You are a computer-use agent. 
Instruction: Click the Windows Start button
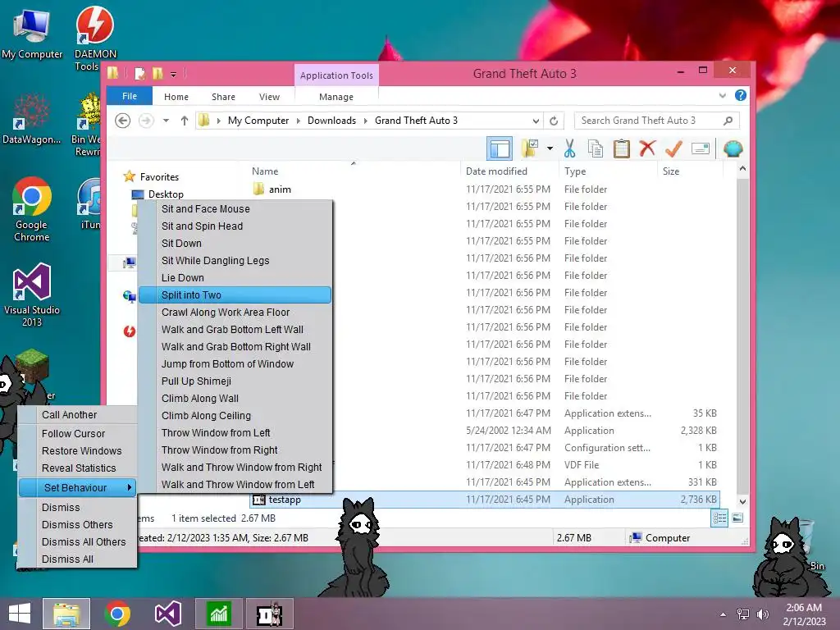(x=20, y=614)
